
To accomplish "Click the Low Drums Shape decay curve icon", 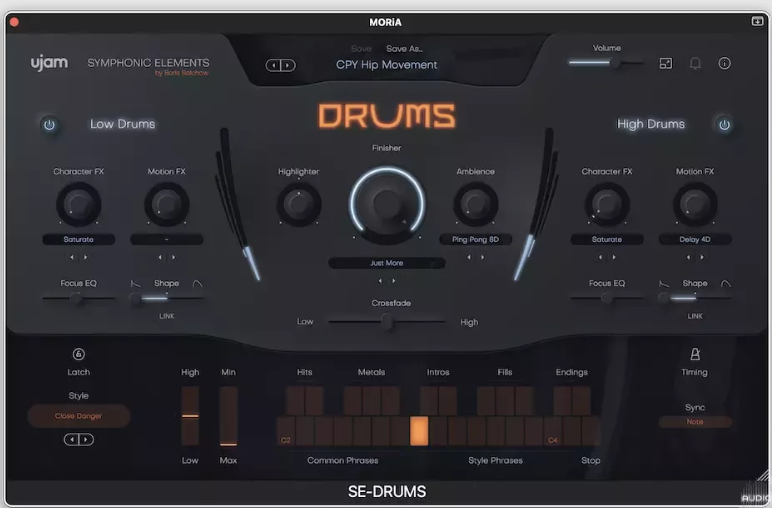I will (x=135, y=284).
